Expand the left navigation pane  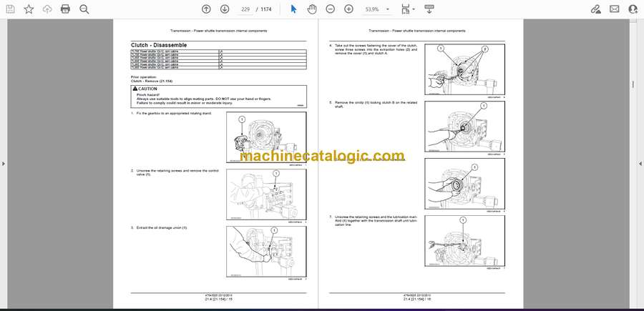pos(4,164)
